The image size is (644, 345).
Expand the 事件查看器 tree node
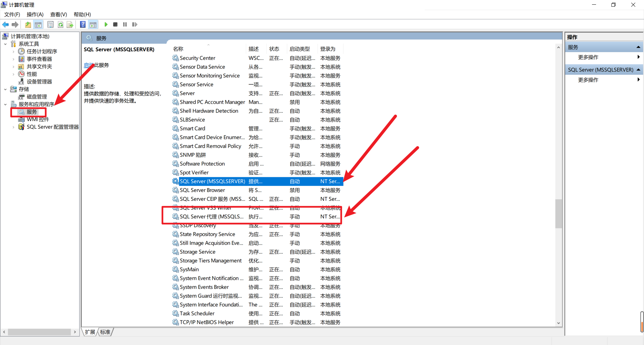(x=13, y=59)
